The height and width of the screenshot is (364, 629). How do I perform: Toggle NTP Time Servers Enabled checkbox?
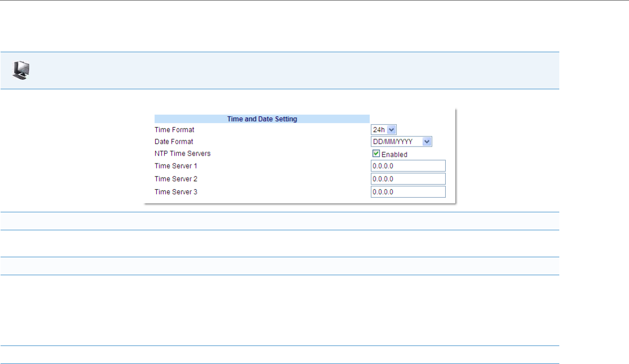[376, 153]
